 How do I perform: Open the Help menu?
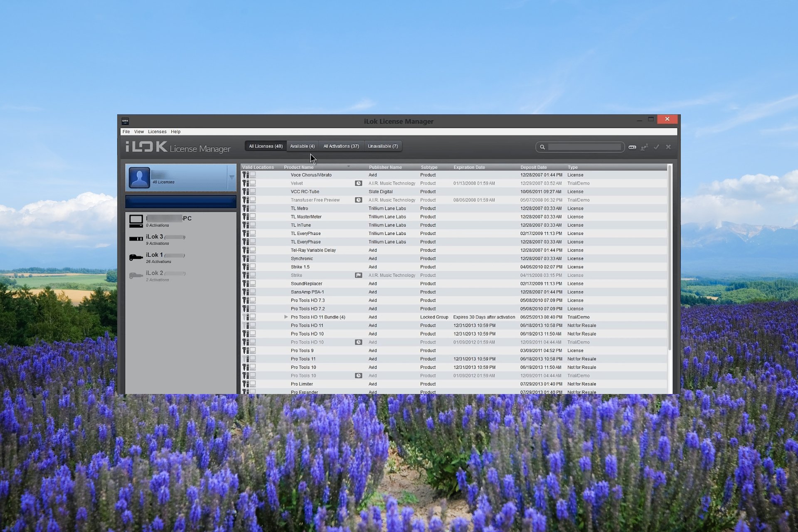(176, 132)
